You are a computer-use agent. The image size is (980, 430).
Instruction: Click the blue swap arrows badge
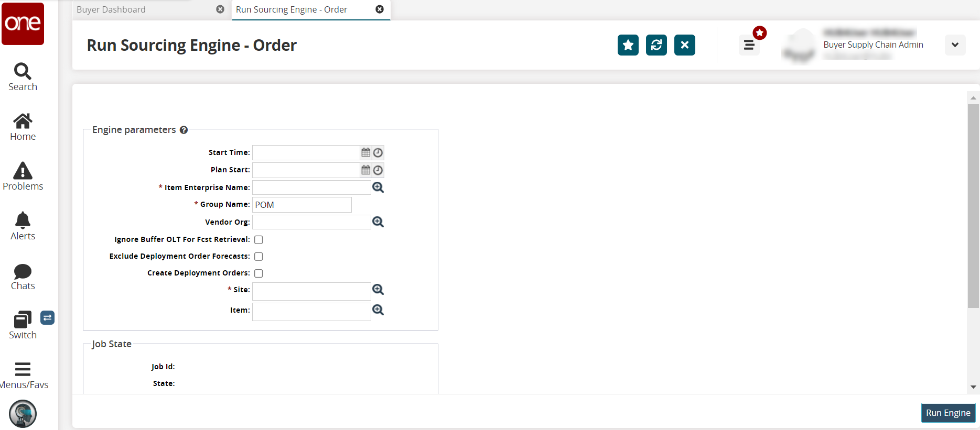pos(47,317)
